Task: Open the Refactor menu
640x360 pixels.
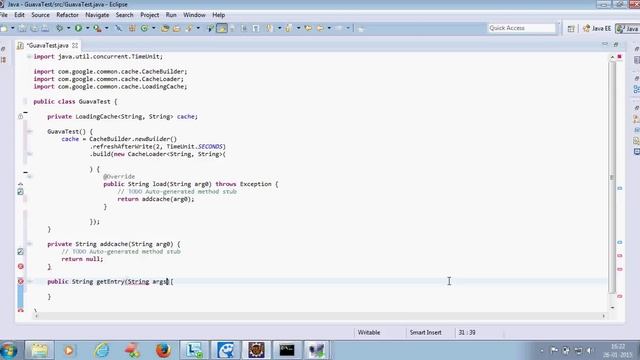Action: [67, 15]
